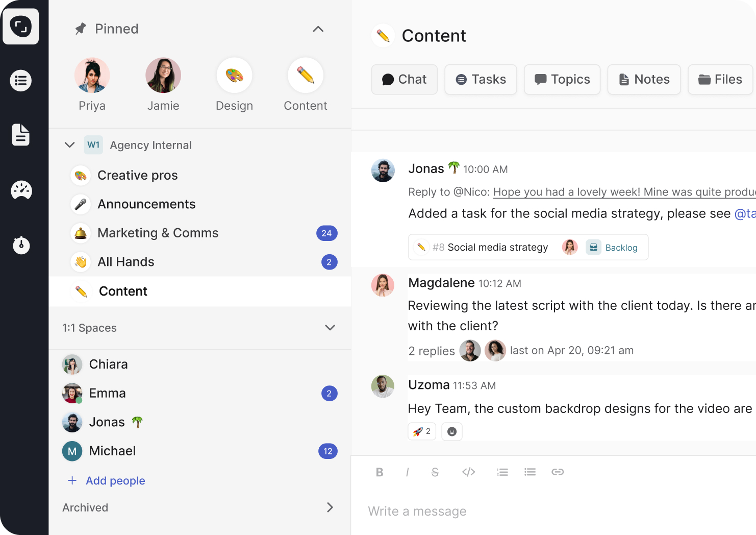
Task: Open pinned contact Jamie avatar
Action: click(x=163, y=75)
